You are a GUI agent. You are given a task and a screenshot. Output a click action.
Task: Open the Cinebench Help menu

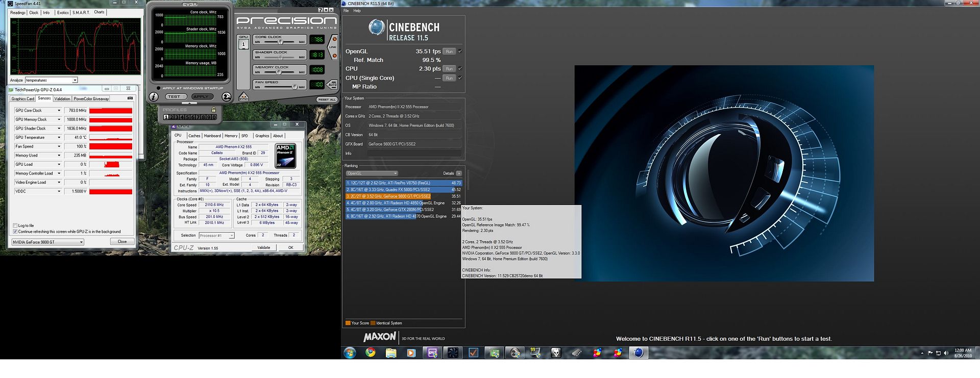point(357,11)
